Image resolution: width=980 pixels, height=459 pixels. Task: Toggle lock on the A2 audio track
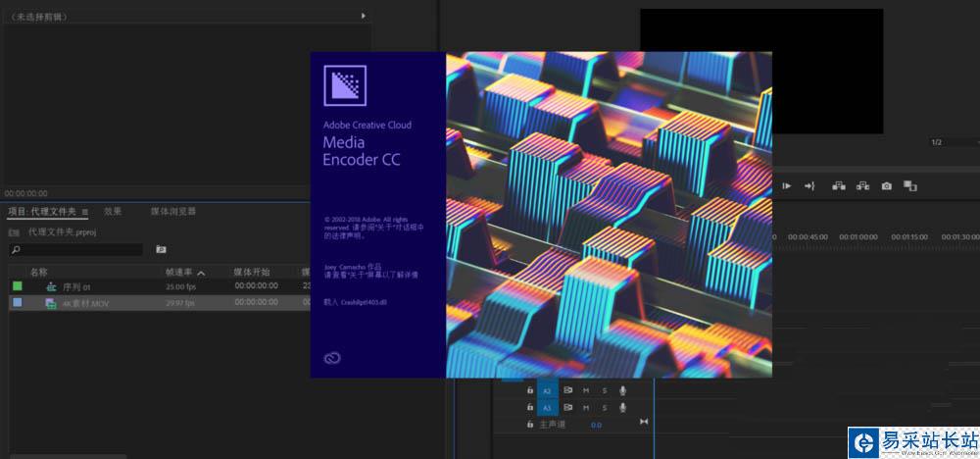click(x=530, y=390)
